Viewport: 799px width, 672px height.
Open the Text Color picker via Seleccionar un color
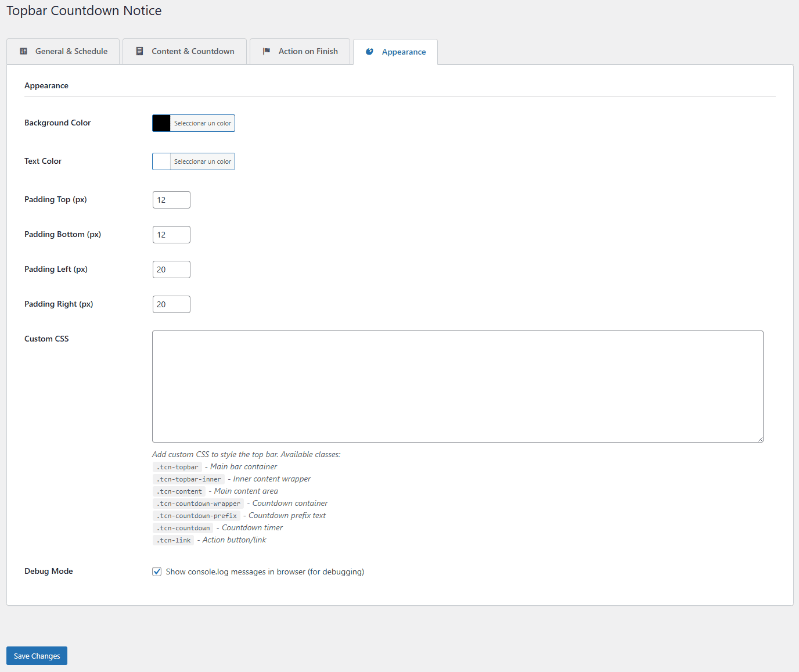[201, 161]
